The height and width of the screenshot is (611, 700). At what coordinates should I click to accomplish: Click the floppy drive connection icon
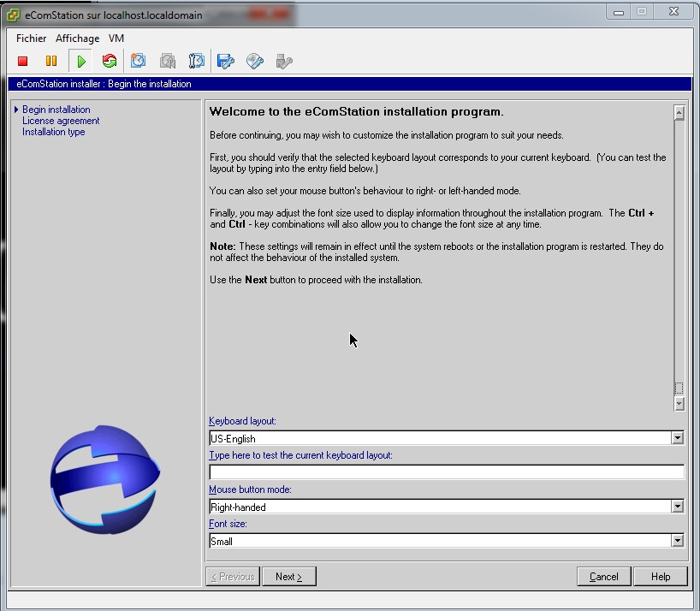click(226, 61)
